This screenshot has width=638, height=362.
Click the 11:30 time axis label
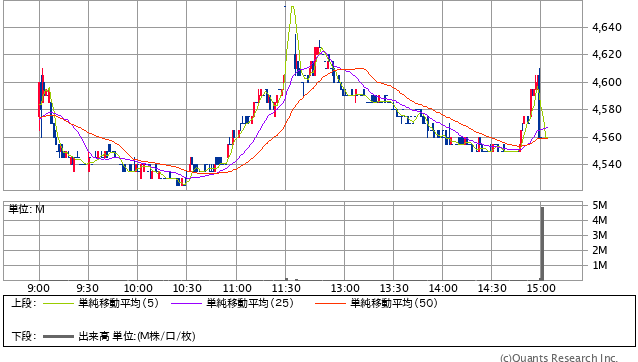tap(286, 288)
